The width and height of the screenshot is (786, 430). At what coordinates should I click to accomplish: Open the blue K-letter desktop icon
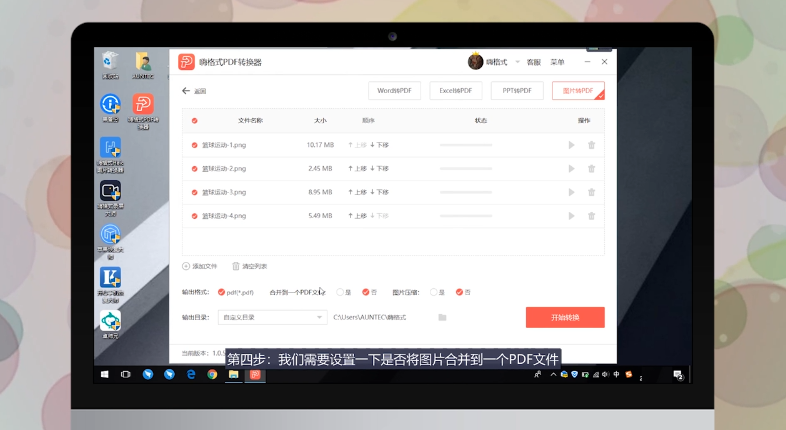click(110, 285)
